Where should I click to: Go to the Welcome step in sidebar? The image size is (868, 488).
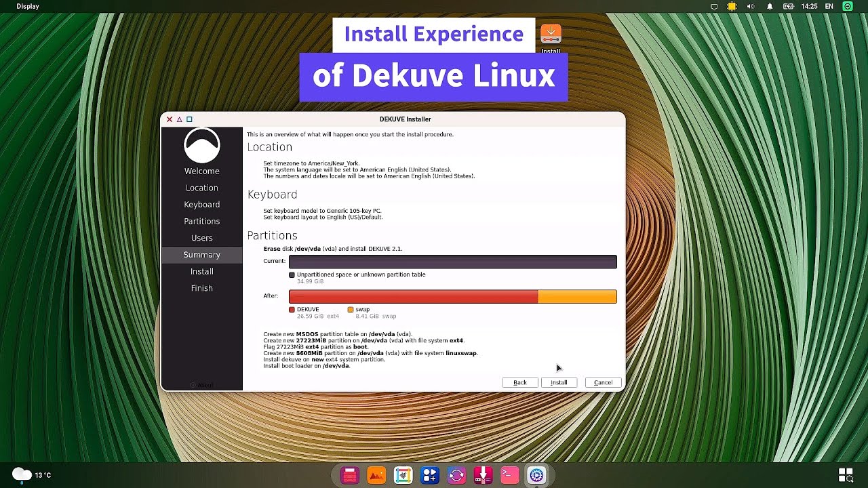click(202, 171)
